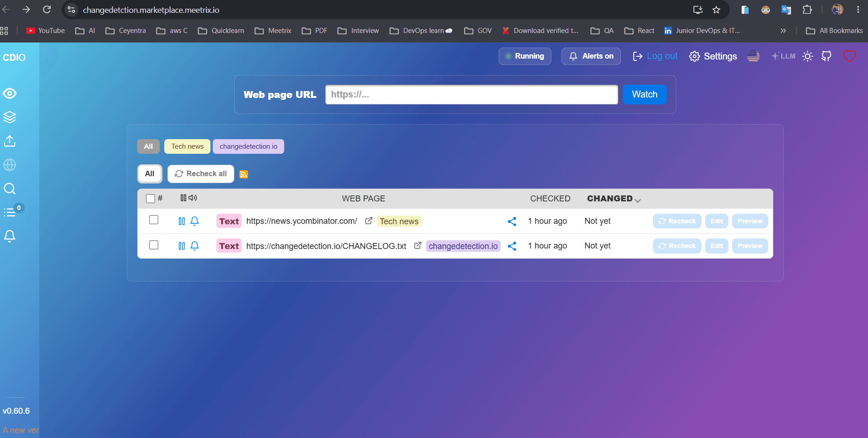This screenshot has width=868, height=438.
Task: Show more bookmarks chevron
Action: pos(783,31)
